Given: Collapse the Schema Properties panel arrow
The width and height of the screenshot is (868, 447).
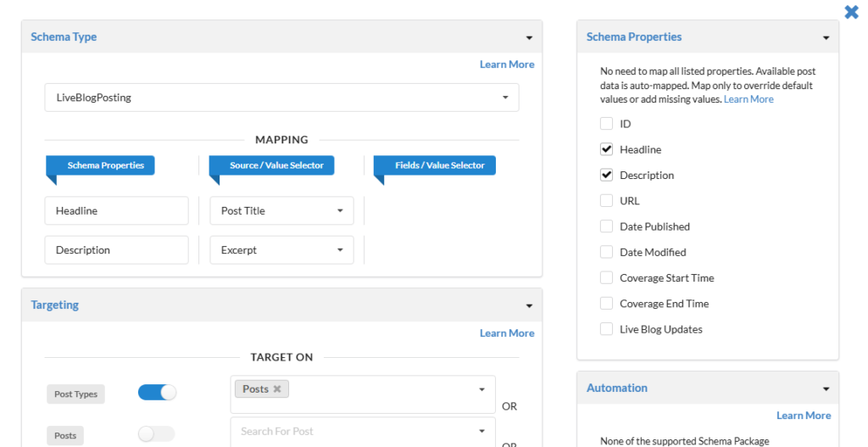Looking at the screenshot, I should click(826, 38).
